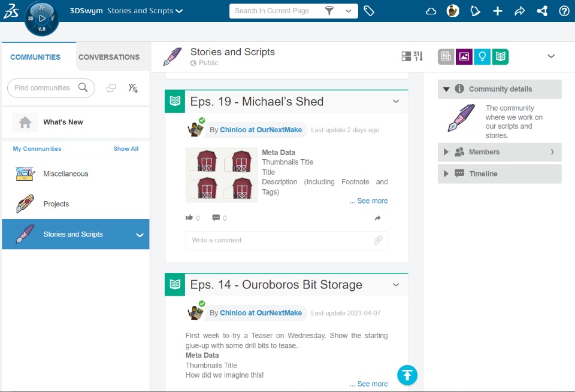Click the share network icon
This screenshot has width=575, height=392.
click(x=542, y=11)
